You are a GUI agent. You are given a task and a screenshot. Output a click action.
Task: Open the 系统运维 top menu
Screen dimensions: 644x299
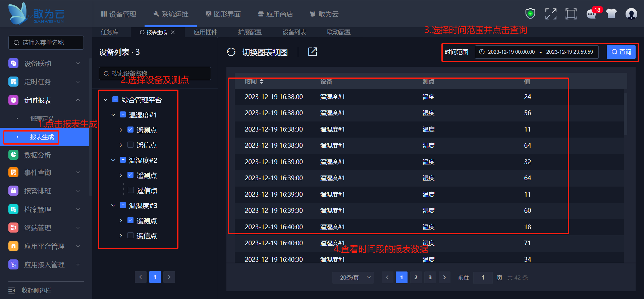click(171, 14)
